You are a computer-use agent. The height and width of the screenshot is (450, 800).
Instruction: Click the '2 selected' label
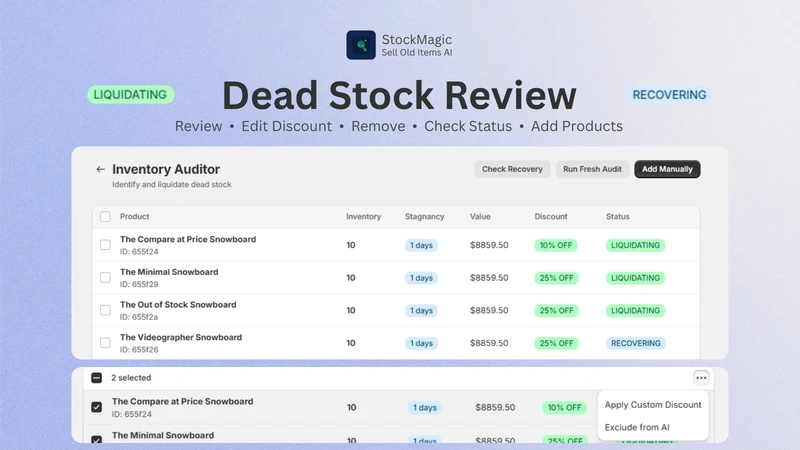(131, 378)
